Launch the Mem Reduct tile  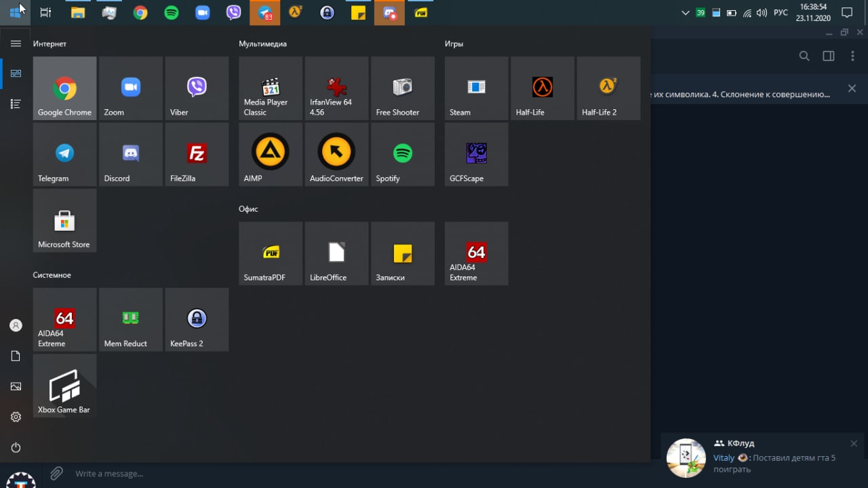pos(131,320)
